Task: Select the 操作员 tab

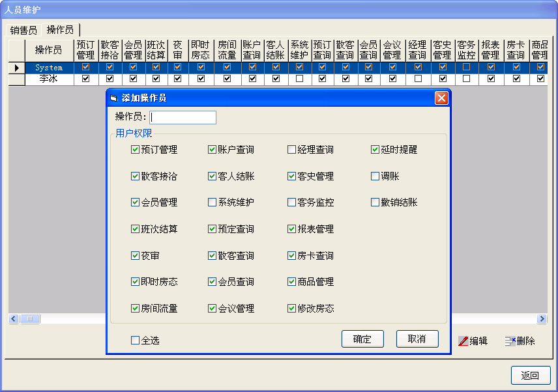Action: pos(60,30)
